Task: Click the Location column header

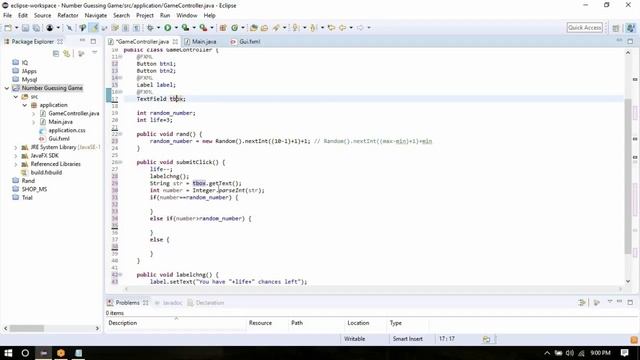Action: [x=366, y=323]
